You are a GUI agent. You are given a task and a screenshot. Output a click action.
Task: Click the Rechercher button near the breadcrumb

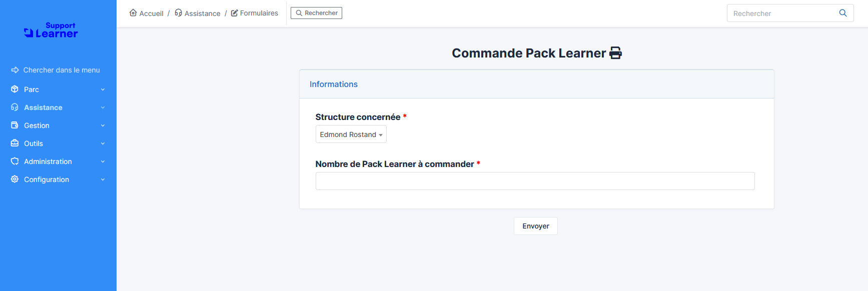click(x=316, y=13)
